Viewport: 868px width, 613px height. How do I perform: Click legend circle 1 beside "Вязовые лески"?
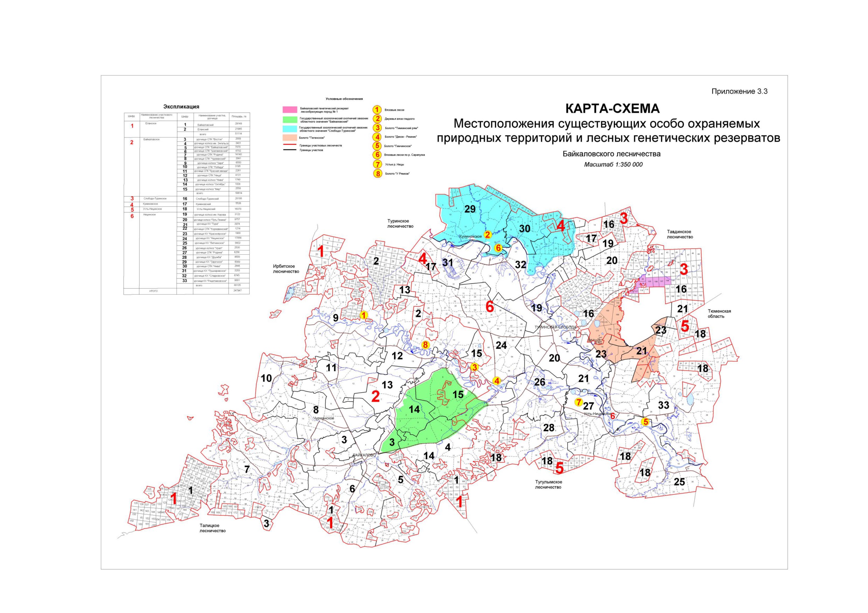[377, 110]
